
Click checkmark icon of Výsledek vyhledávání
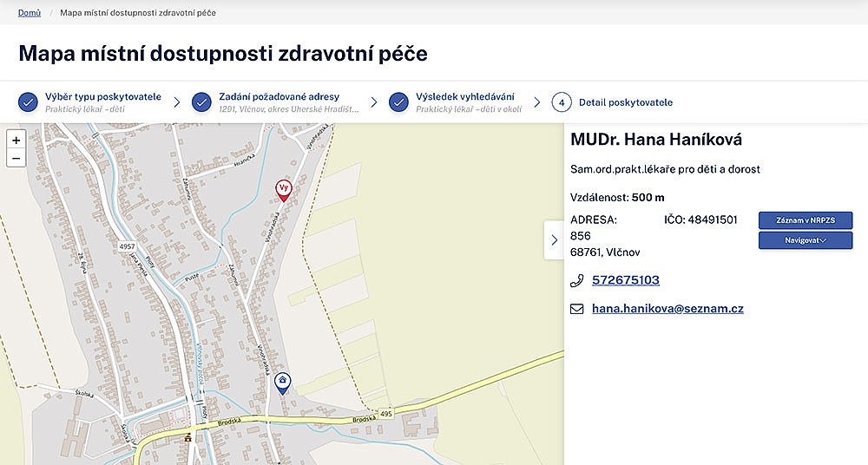pos(398,102)
